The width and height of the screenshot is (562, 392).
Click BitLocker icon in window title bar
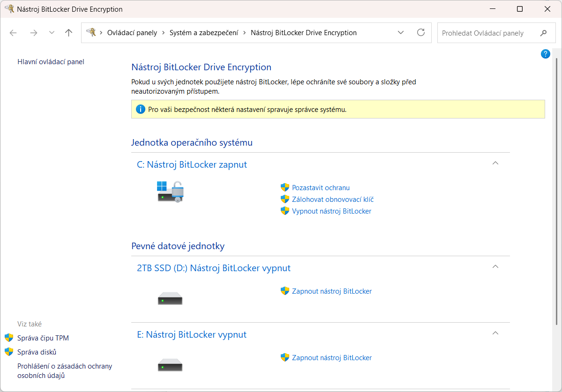click(x=9, y=8)
